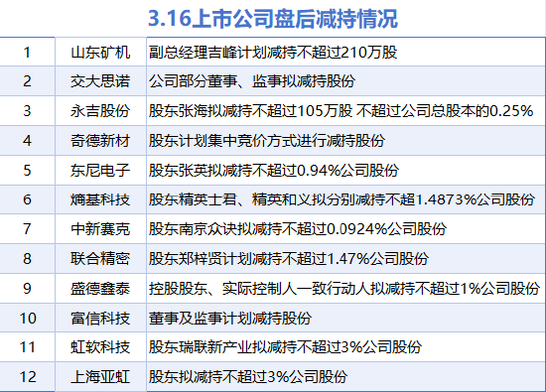Viewport: 546px width, 392px height.
Task: Select company name 奇德新材
Action: pos(100,141)
